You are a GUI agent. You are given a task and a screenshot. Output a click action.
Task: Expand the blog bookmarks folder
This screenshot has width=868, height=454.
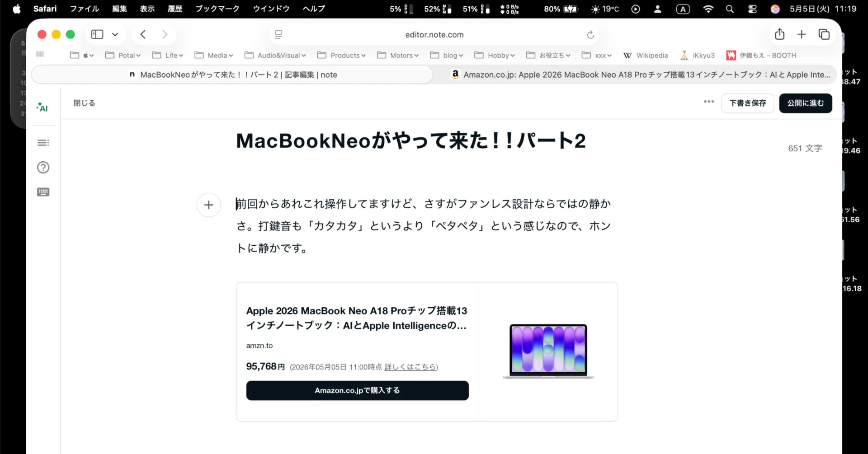click(447, 55)
